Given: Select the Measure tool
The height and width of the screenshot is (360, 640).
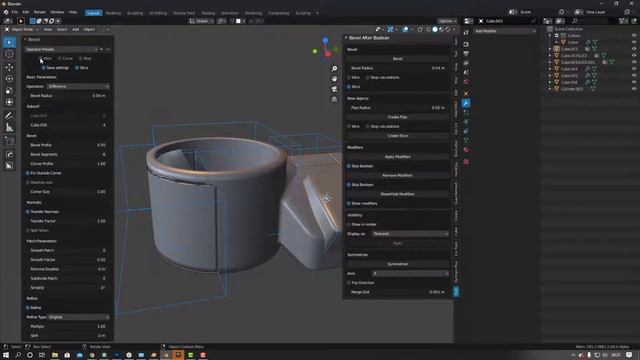Looking at the screenshot, I should pos(9,128).
